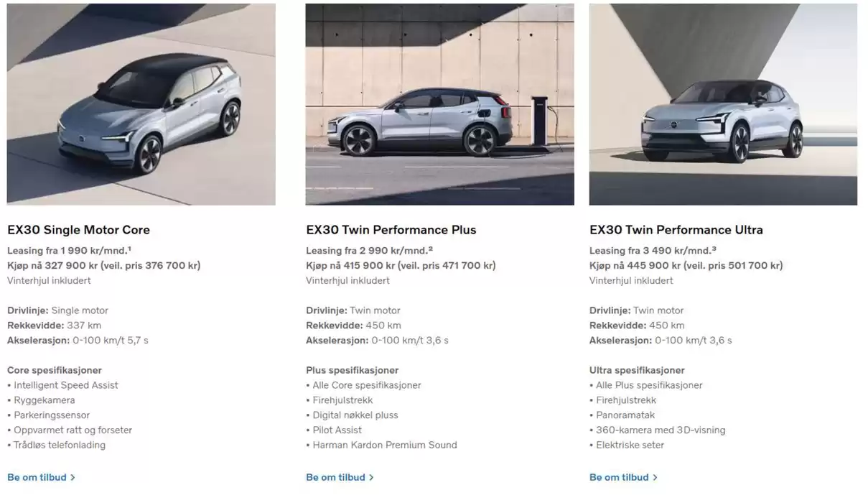Select the EX30 charging side-view car image

pos(439,104)
